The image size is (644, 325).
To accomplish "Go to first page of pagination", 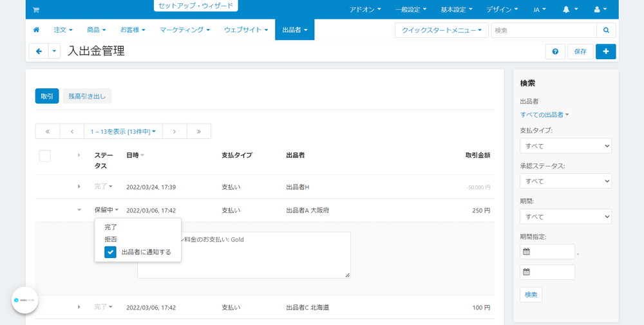I will click(47, 131).
